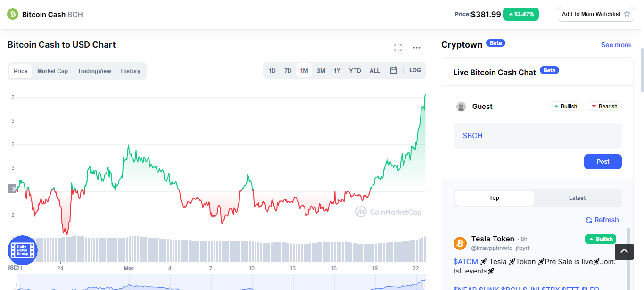The image size is (644, 290).
Task: Click the Beta badge next to Live Chat
Action: coord(550,70)
